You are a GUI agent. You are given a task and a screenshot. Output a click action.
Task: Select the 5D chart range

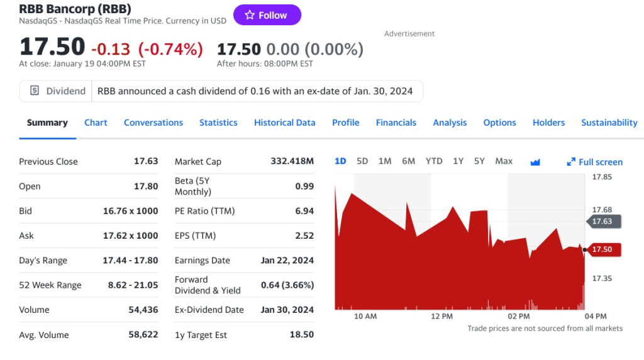point(362,161)
